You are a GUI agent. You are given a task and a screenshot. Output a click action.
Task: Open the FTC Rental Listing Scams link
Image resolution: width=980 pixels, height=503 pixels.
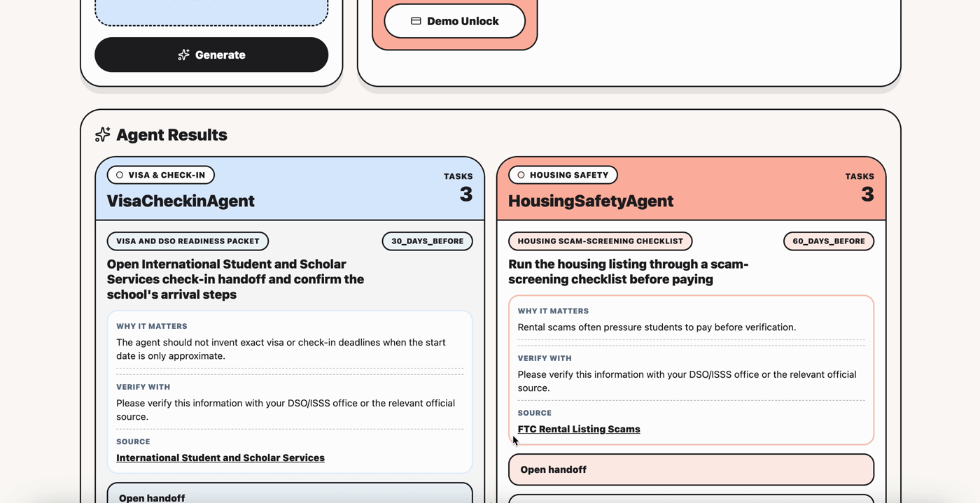pyautogui.click(x=579, y=429)
